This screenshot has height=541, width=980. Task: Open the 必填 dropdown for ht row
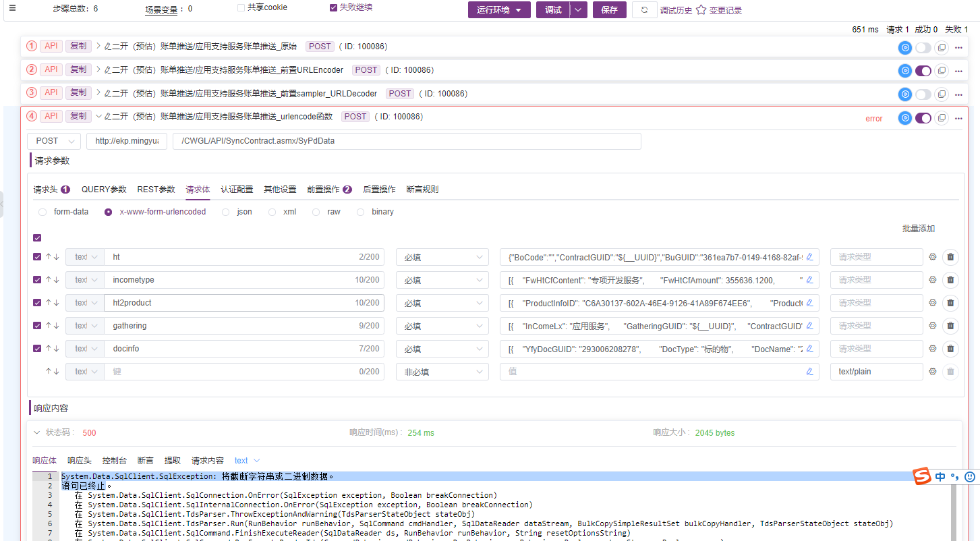click(x=442, y=257)
